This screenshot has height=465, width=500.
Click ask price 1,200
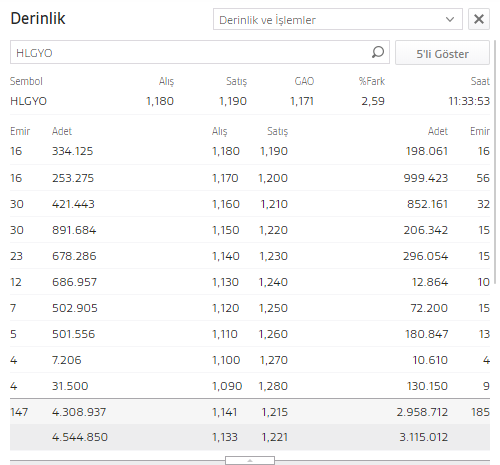click(x=273, y=178)
